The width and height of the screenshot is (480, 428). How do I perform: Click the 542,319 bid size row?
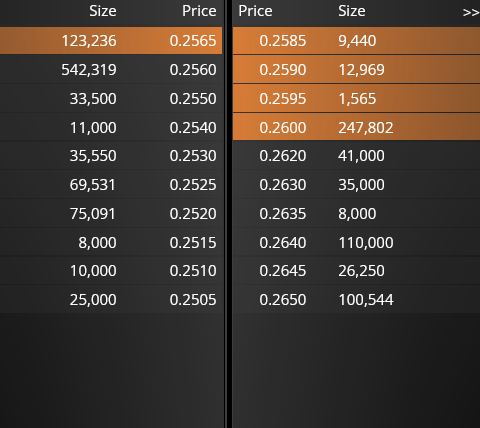coord(111,69)
